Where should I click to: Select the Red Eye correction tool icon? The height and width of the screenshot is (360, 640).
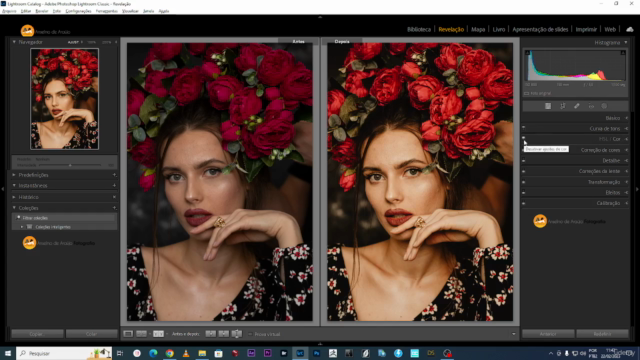(x=591, y=106)
